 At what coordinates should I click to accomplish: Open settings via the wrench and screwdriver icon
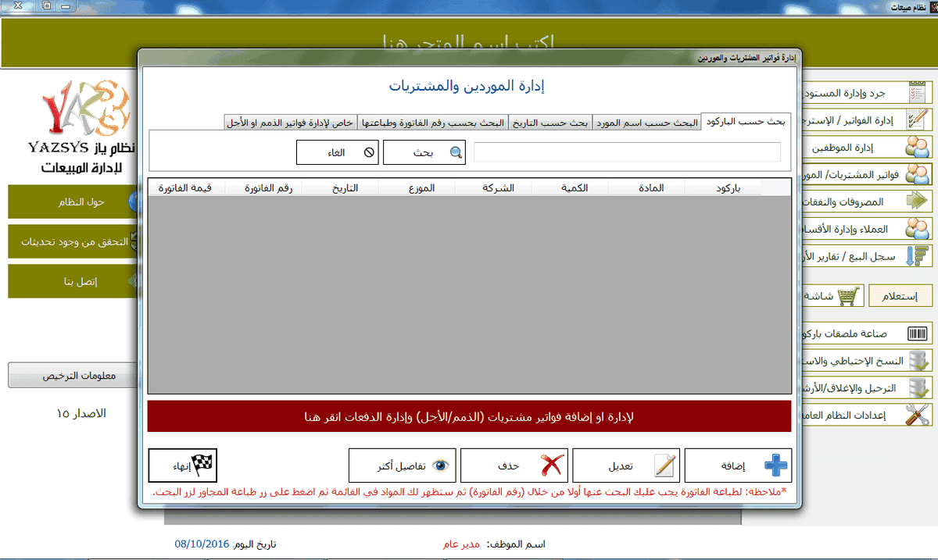918,415
